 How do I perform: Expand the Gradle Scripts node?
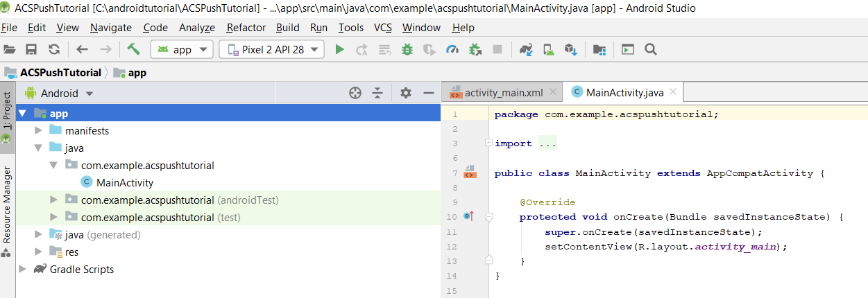click(23, 269)
